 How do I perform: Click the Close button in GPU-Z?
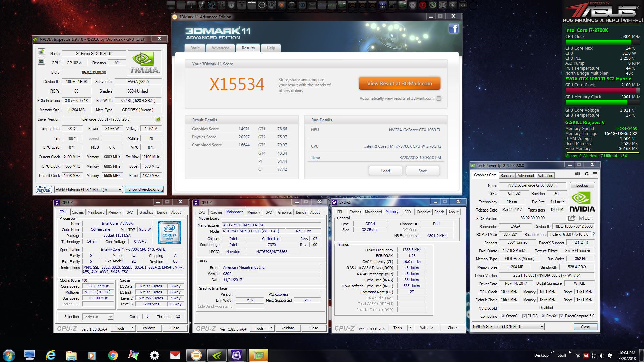click(585, 327)
